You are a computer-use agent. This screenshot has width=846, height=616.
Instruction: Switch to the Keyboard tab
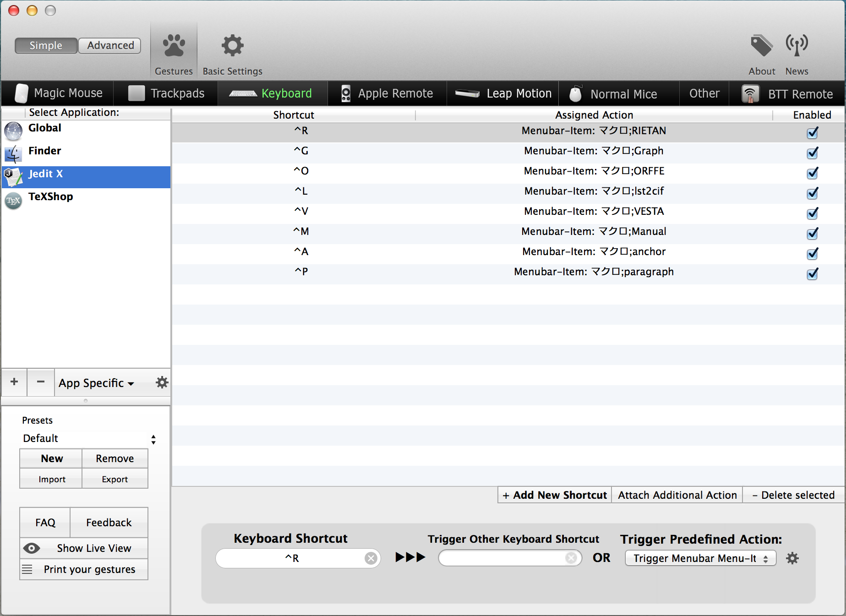coord(273,93)
